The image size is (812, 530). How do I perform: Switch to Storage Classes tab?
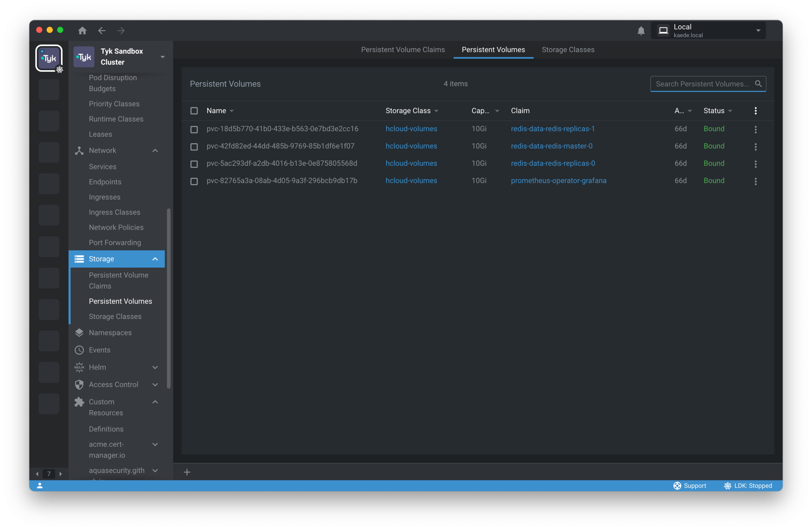(x=568, y=49)
